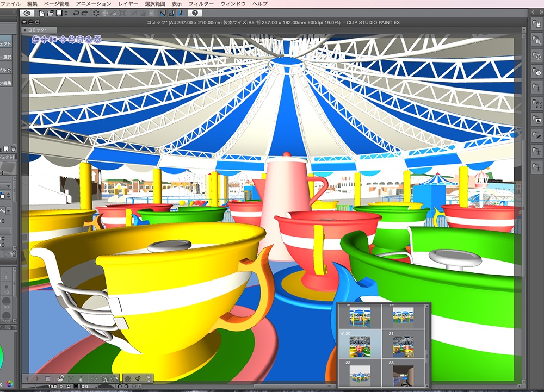Image resolution: width=544 pixels, height=392 pixels.
Task: Select camera angle thumbnail 20
Action: 360,344
